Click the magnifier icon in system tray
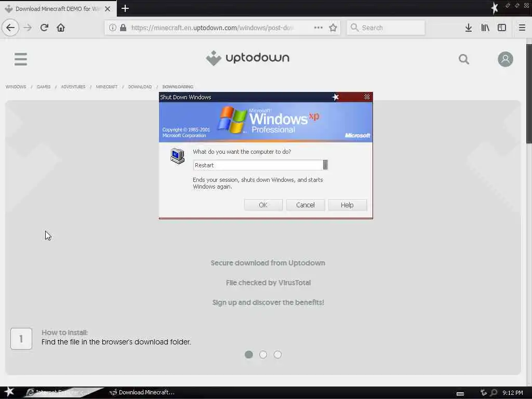 coord(494,393)
